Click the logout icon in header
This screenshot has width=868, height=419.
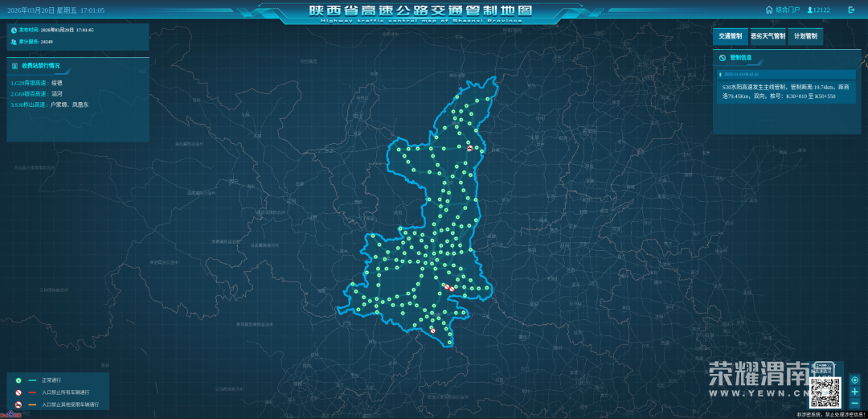point(852,10)
